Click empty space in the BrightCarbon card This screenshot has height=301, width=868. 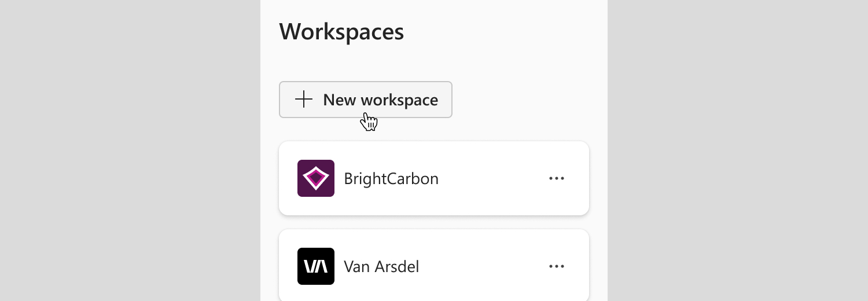492,178
